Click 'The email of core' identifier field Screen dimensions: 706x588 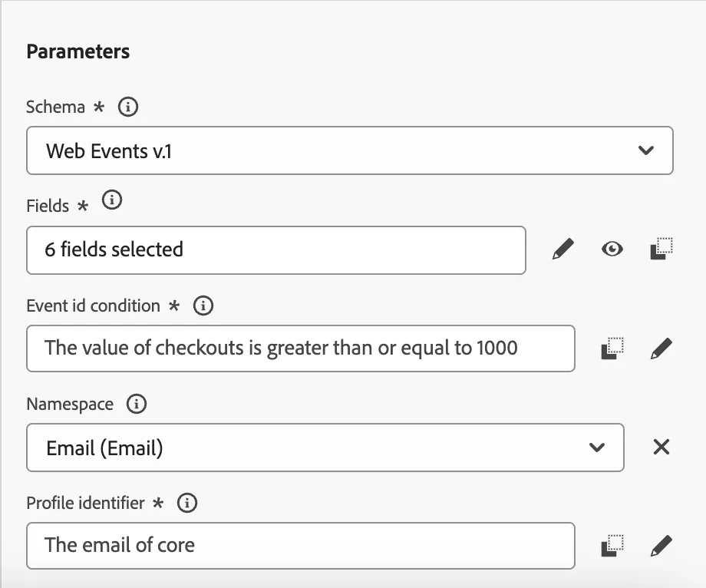[x=301, y=546]
